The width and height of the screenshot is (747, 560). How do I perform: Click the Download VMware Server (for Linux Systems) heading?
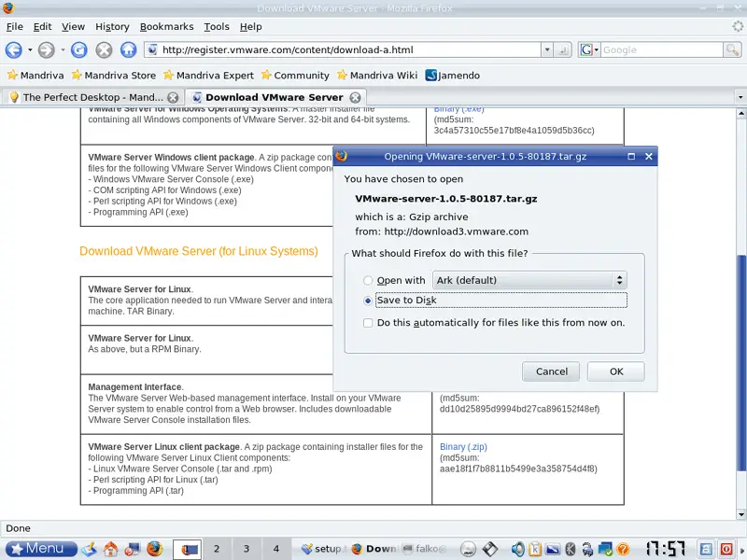point(199,251)
